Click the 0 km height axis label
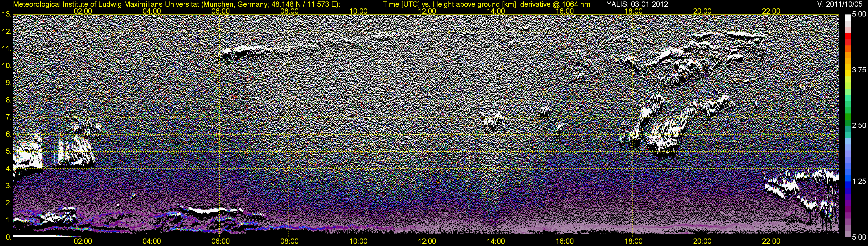Image resolution: width=868 pixels, height=246 pixels. [x=8, y=237]
